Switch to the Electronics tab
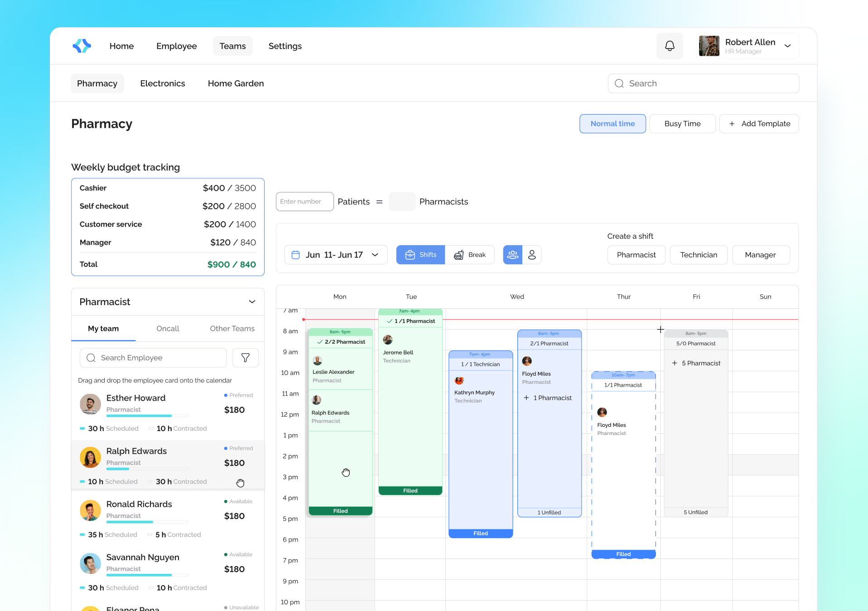This screenshot has width=868, height=611. [163, 83]
